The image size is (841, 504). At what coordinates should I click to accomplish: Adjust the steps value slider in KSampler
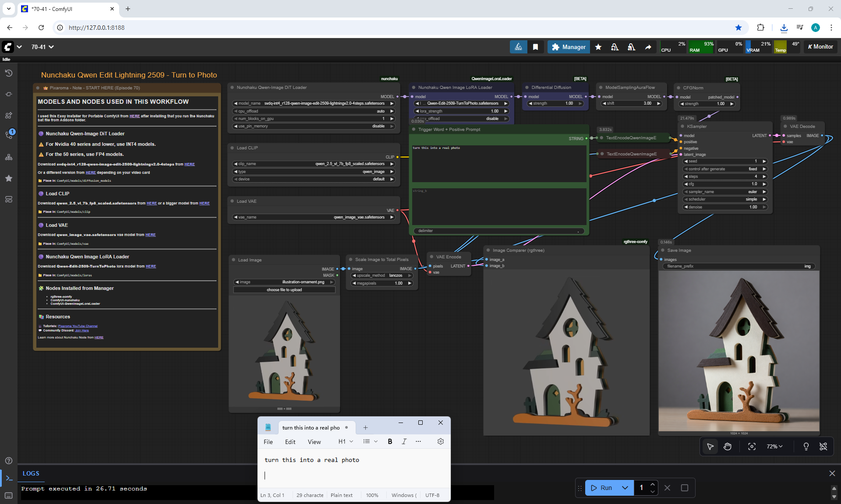725,176
